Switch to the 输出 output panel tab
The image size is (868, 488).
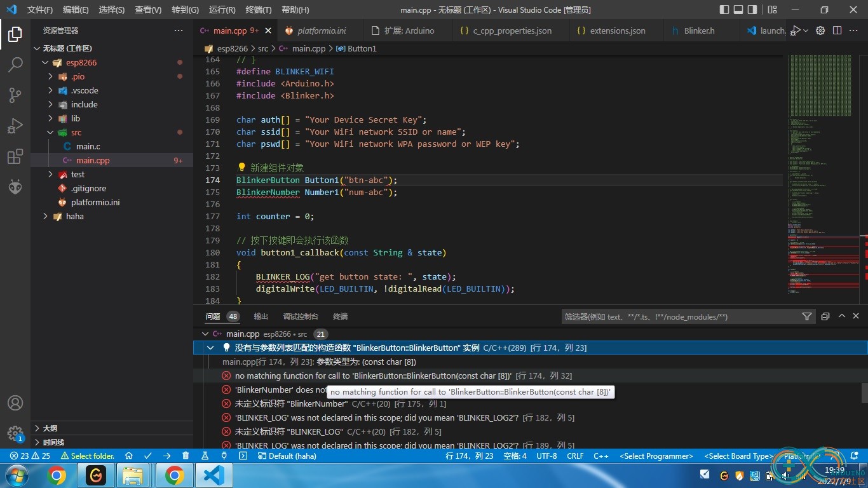[x=261, y=316]
